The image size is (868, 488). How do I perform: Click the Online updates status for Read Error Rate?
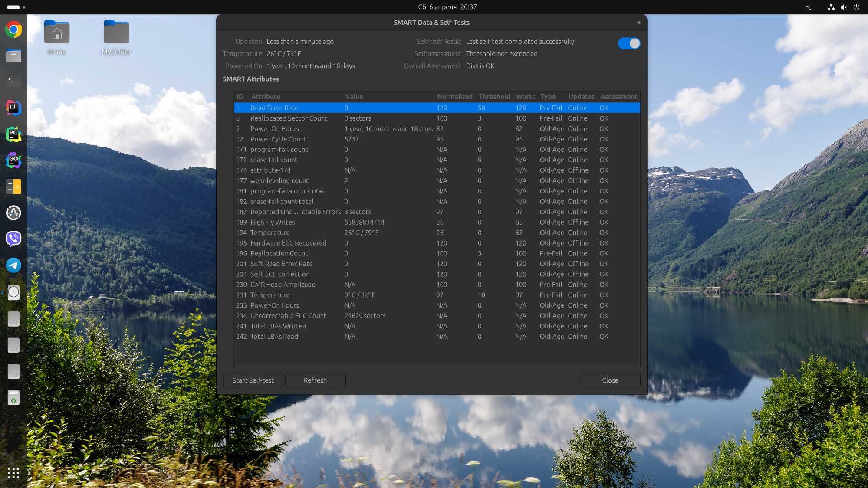(577, 107)
